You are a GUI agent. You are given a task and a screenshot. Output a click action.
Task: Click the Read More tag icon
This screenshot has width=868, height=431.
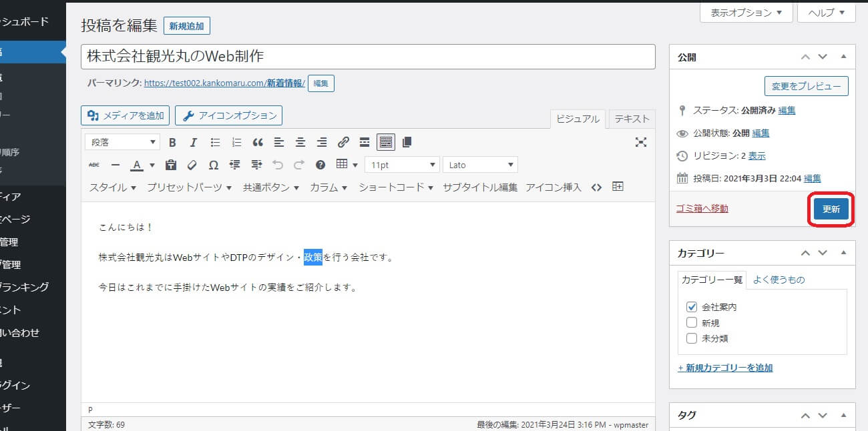tap(365, 141)
